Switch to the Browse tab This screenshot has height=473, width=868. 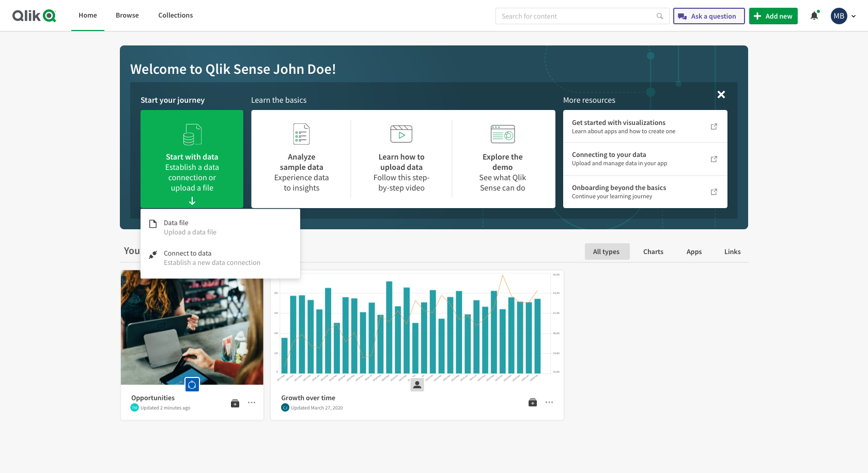coord(127,15)
